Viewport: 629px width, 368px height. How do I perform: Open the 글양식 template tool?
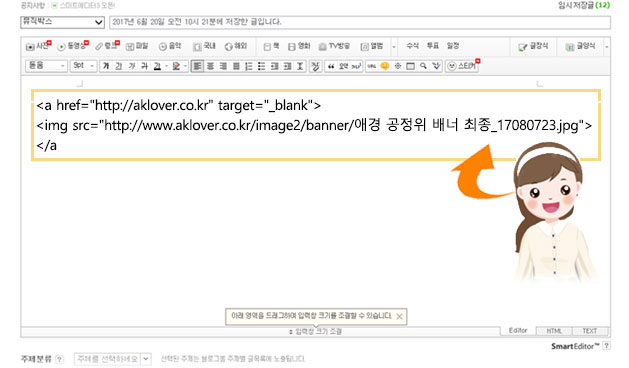click(580, 47)
